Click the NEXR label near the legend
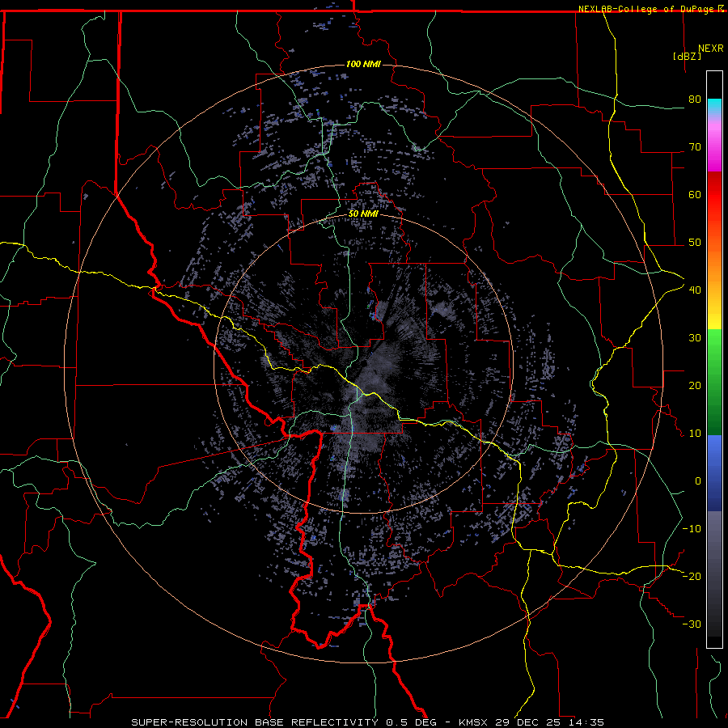 (711, 49)
